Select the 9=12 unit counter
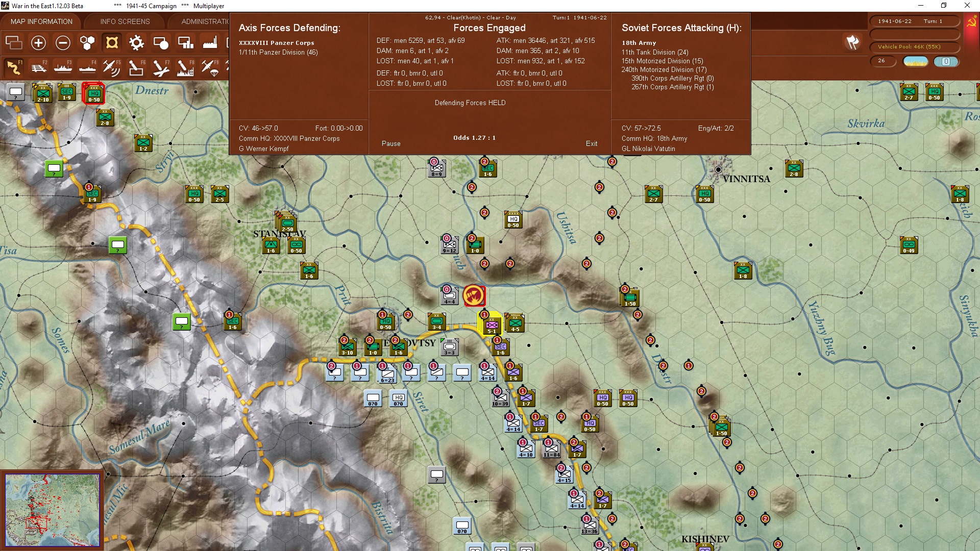Viewport: 980px width, 551px height. (x=449, y=245)
